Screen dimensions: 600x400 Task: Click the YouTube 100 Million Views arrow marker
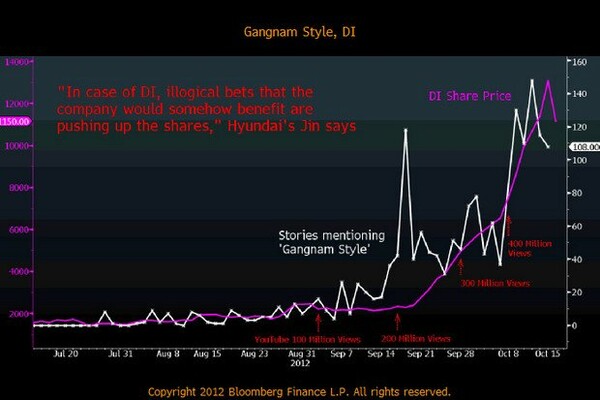point(318,323)
